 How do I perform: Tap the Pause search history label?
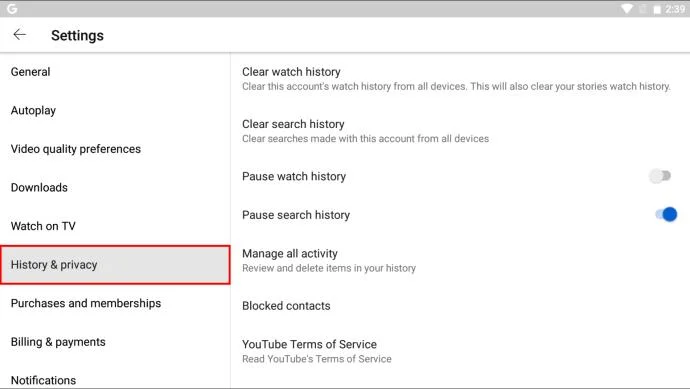click(x=296, y=215)
